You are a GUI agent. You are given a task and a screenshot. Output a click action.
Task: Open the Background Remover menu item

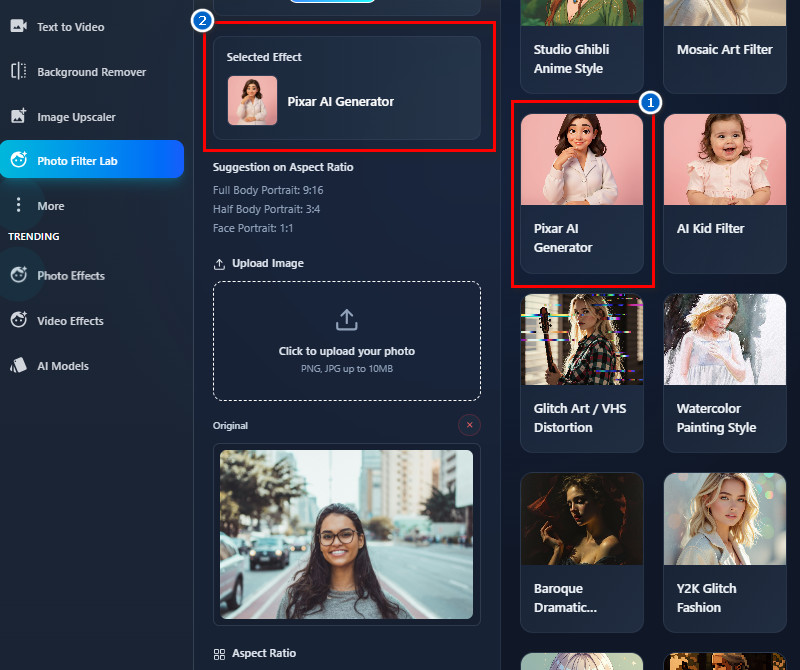[91, 72]
